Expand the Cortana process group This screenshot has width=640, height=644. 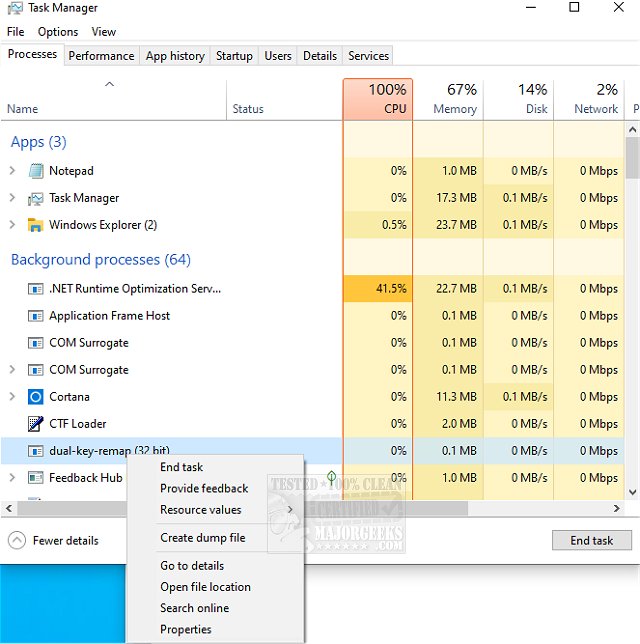[12, 397]
